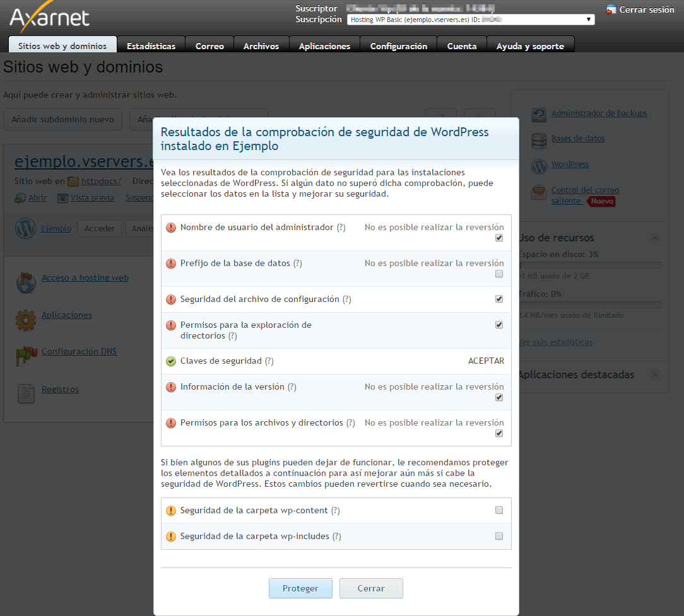Uncheck Permisos para los archivos y directorios checkbox

coord(499,433)
